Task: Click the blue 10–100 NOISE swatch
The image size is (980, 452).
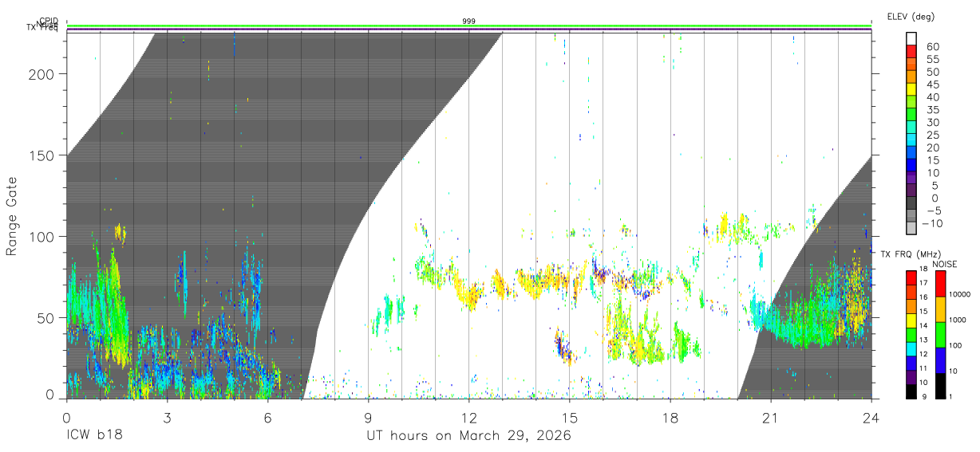Action: pos(941,360)
